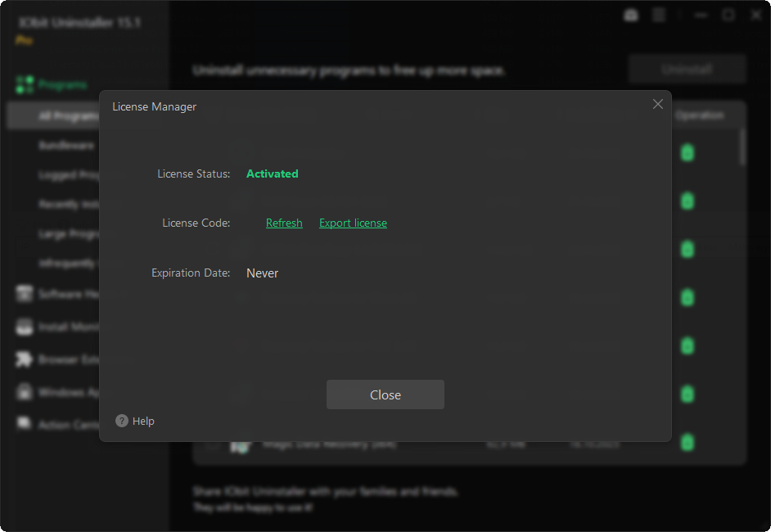Open Browser Extensions puzzle icon in sidebar
Viewport: 771px width, 532px height.
click(24, 359)
